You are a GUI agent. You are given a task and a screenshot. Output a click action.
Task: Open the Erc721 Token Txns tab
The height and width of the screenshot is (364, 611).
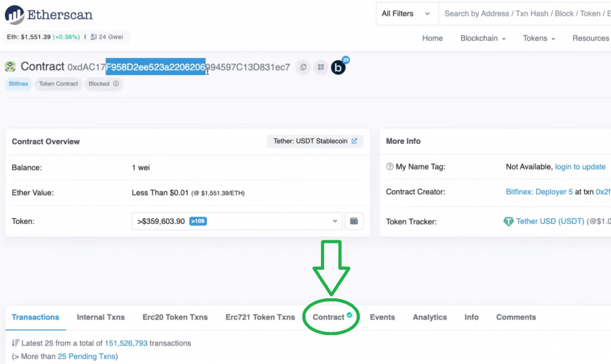260,317
